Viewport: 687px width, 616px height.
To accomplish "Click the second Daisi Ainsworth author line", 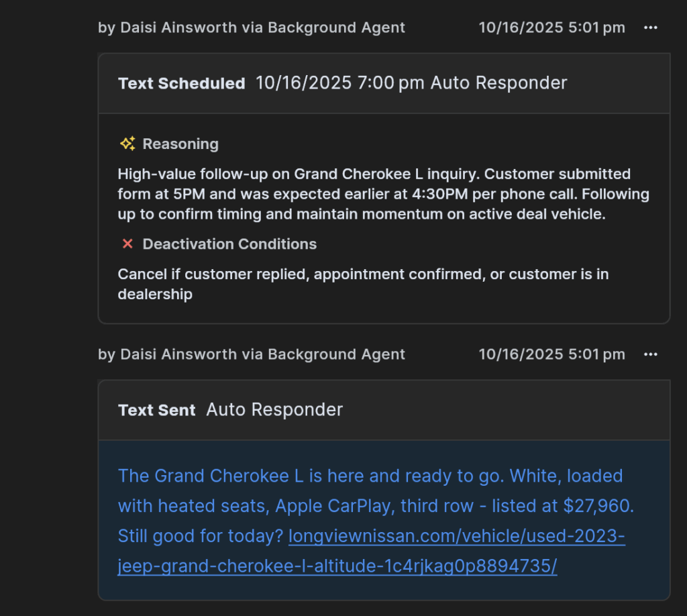I will click(252, 354).
